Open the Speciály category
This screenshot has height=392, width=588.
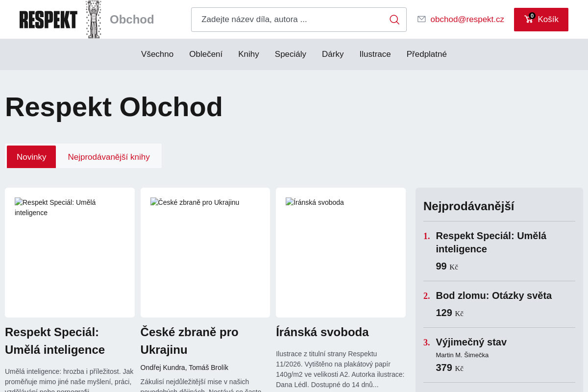click(x=291, y=54)
